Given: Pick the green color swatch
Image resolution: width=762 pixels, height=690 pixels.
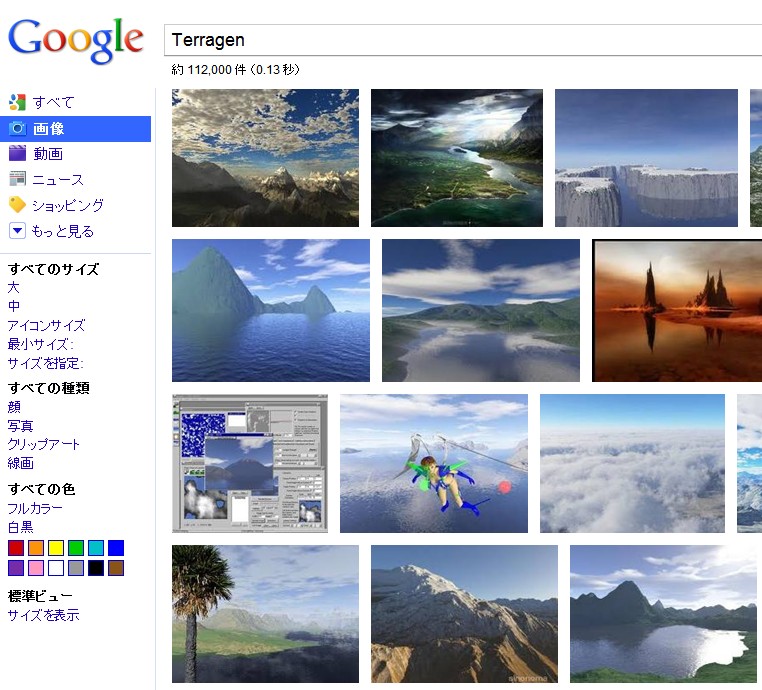Looking at the screenshot, I should coord(76,548).
